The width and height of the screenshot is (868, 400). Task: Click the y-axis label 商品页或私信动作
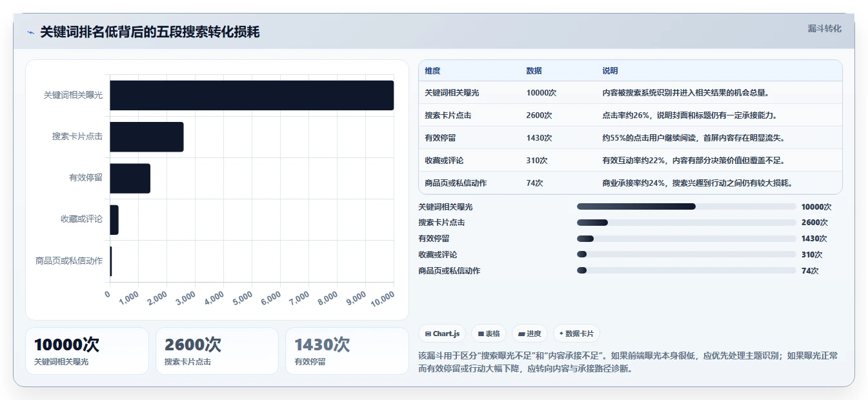tap(69, 261)
